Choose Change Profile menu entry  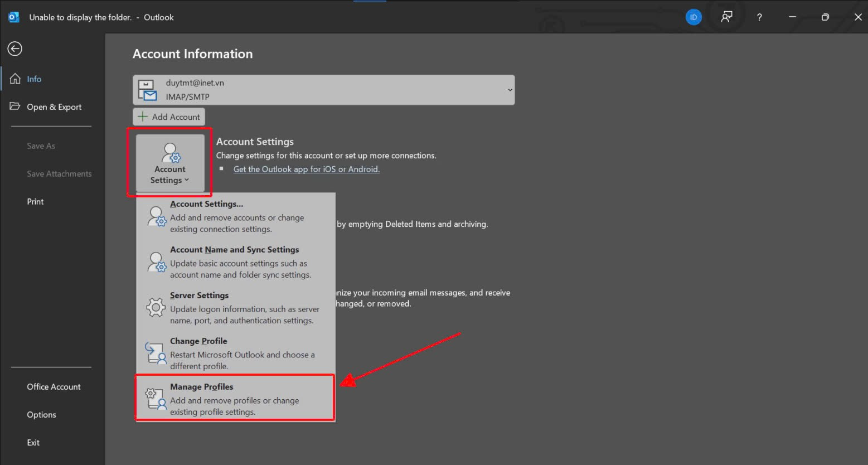click(236, 353)
